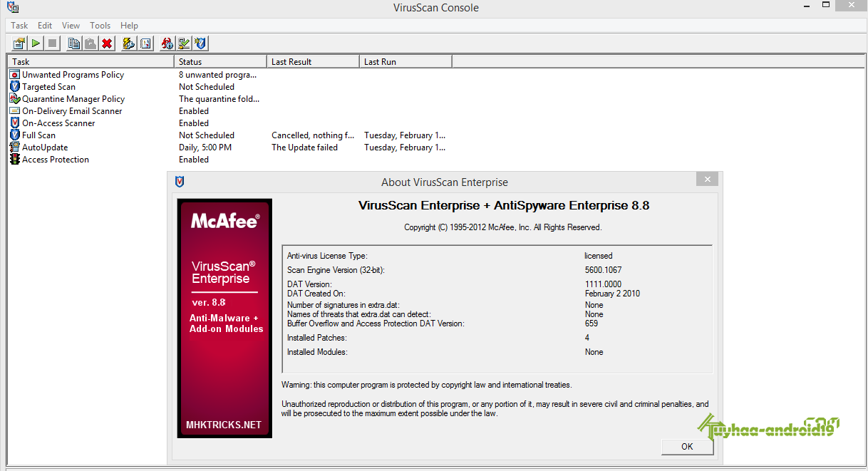Select the On-Access Scanner name
Screen dimensions: 868x471
pos(58,123)
